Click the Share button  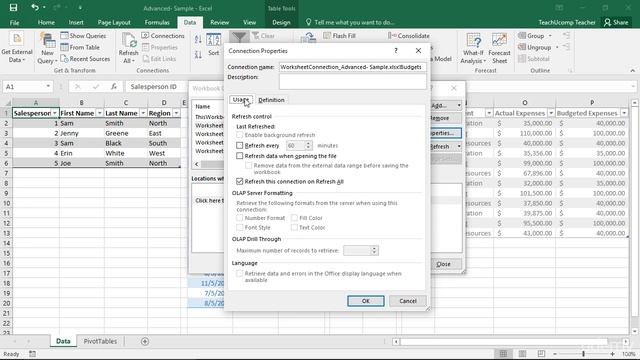pyautogui.click(x=616, y=22)
